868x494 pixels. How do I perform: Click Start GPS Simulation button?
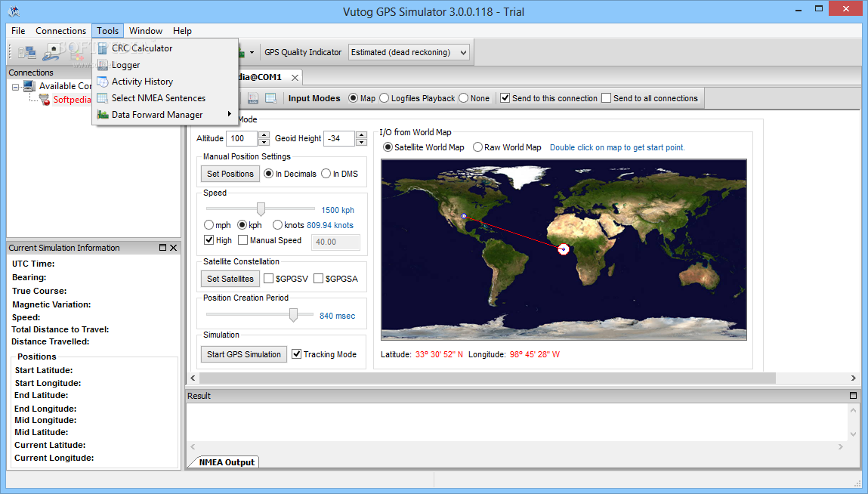(x=243, y=354)
